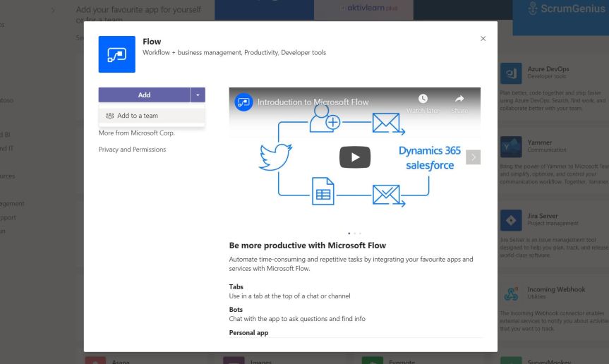Viewport: 609px width, 364px height.
Task: Select the Yammer app icon
Action: 511,147
